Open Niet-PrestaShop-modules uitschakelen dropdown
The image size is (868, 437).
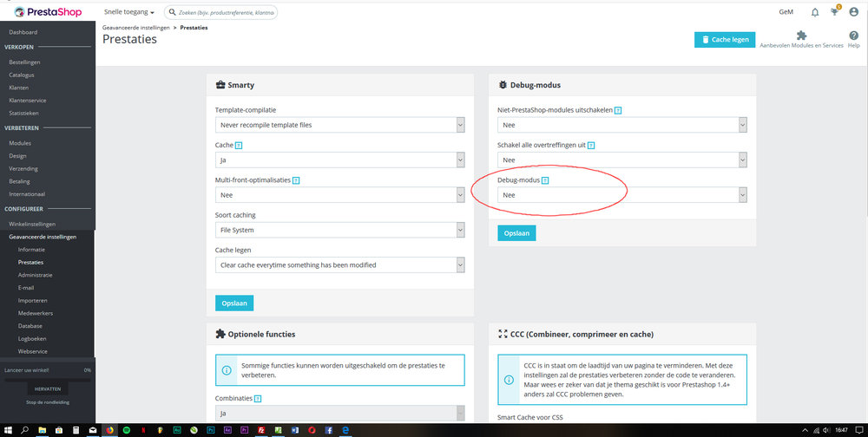pyautogui.click(x=622, y=125)
